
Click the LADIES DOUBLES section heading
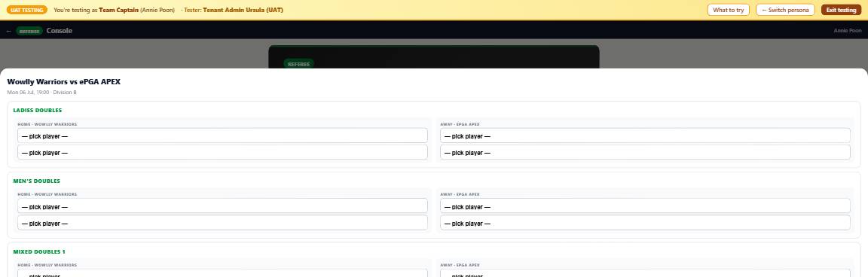coord(38,111)
